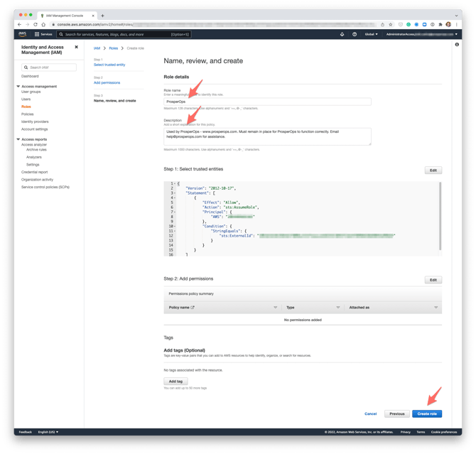Bookmark this page with the star icon

pyautogui.click(x=390, y=24)
